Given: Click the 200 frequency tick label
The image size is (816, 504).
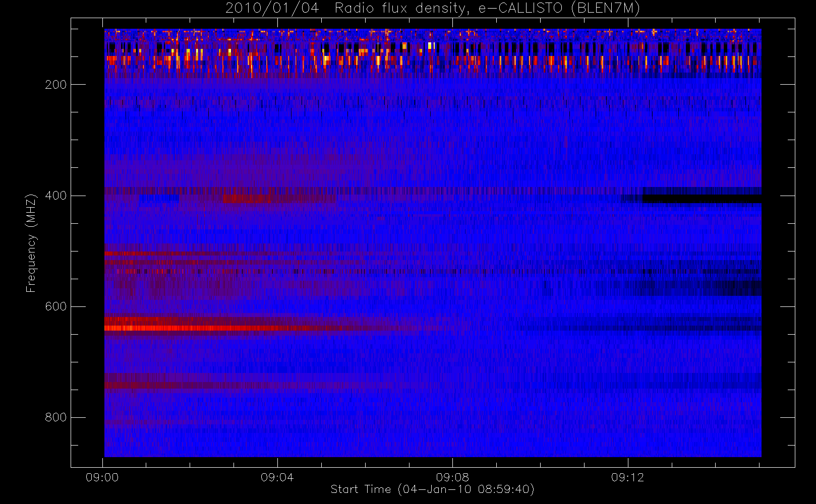Looking at the screenshot, I should click(x=56, y=85).
